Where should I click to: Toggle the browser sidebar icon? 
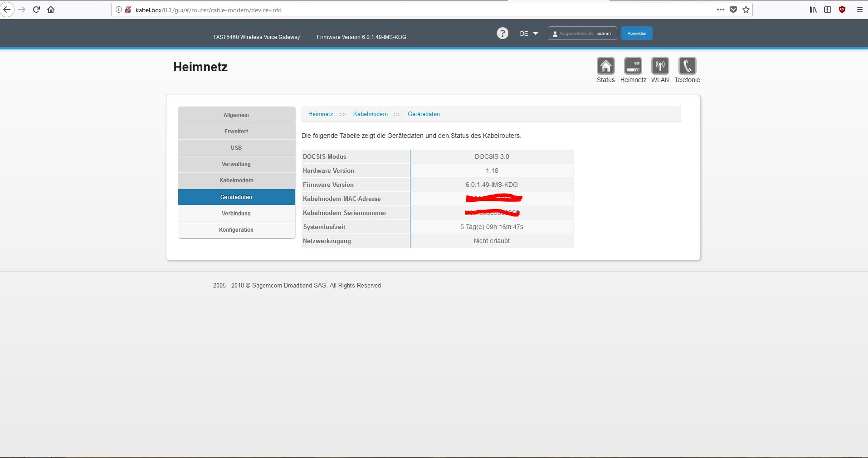point(828,10)
